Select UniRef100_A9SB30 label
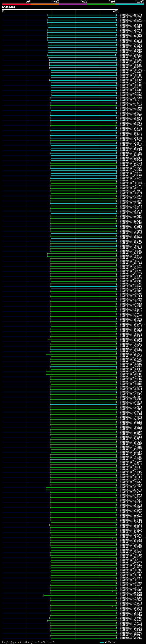Image resolution: width=146 pixels, height=644 pixels. (131, 63)
